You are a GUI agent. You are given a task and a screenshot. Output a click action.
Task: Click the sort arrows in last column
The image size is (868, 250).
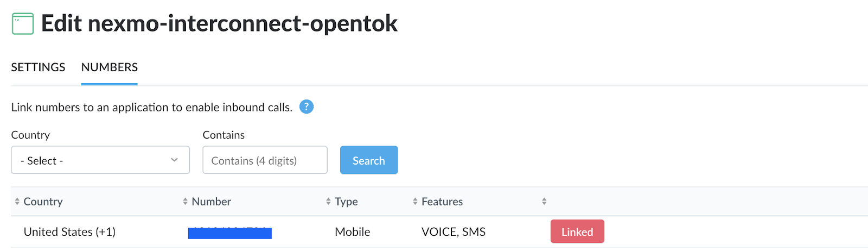point(544,202)
